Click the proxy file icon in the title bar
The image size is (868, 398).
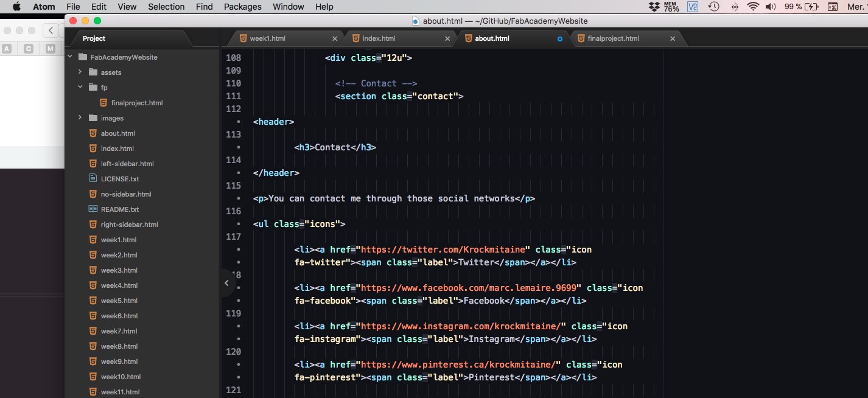pos(416,21)
